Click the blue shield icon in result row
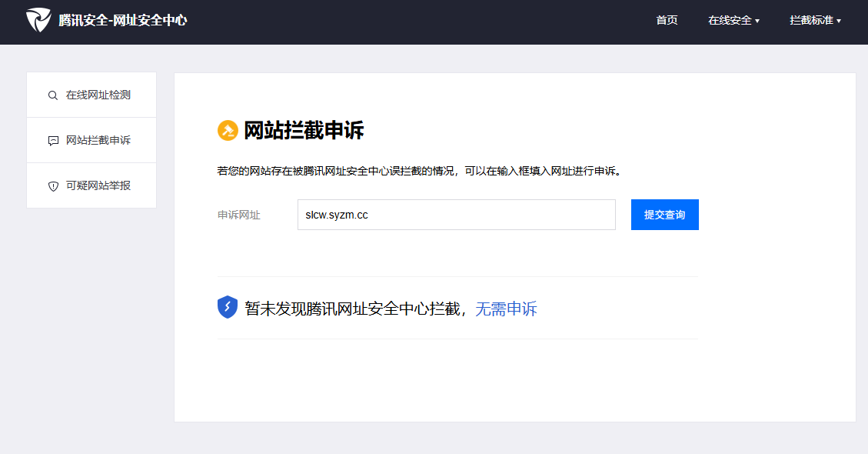Screen dimensions: 868x454 click(x=228, y=307)
